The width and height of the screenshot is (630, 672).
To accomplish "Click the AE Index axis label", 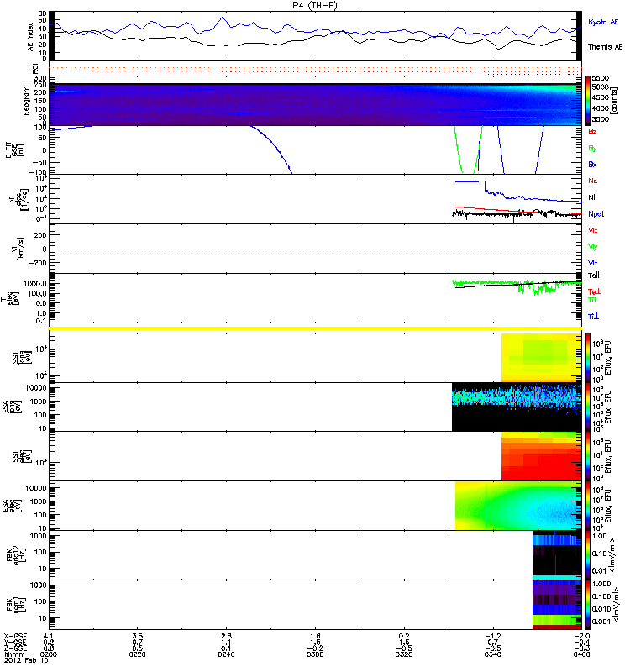I will (30, 37).
